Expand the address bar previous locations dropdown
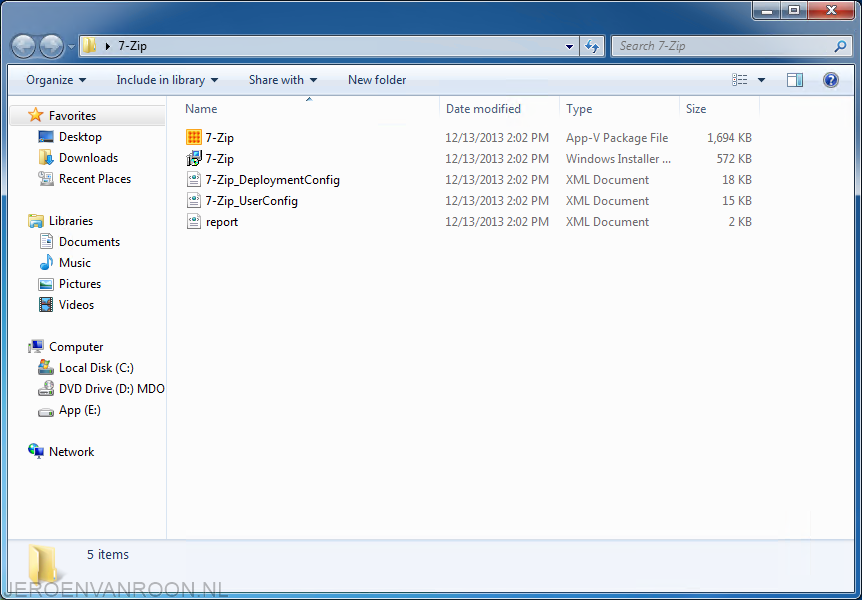The width and height of the screenshot is (862, 600). click(x=570, y=47)
